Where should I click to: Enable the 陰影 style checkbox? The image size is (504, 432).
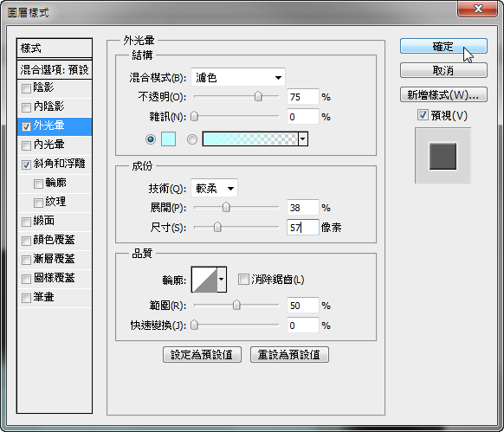click(x=26, y=88)
